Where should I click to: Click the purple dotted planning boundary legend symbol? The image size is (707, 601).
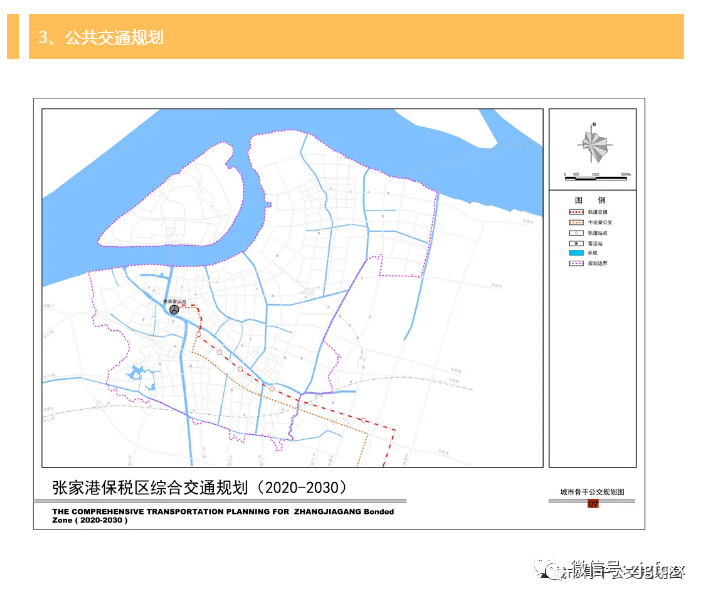tap(576, 263)
